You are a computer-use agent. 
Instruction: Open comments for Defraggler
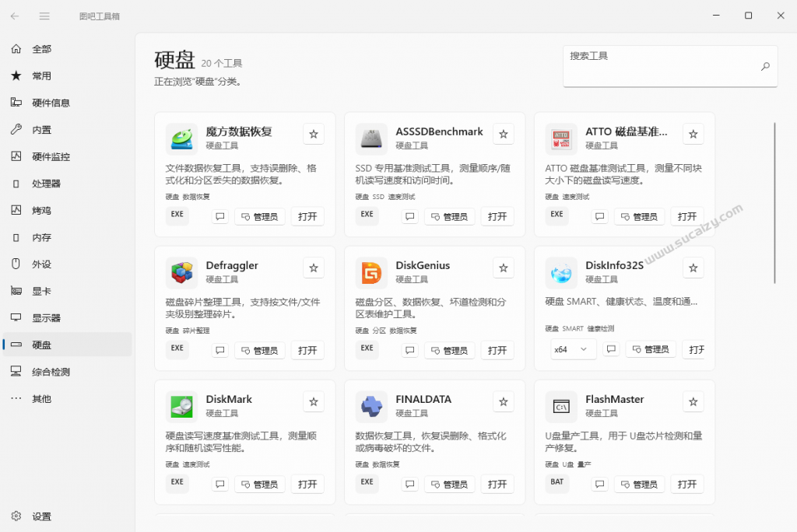click(220, 350)
